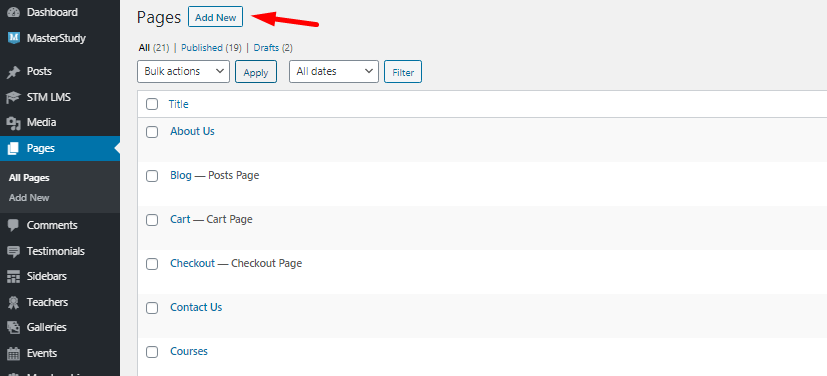The height and width of the screenshot is (376, 827).
Task: Select the Cart page checkbox
Action: (152, 220)
